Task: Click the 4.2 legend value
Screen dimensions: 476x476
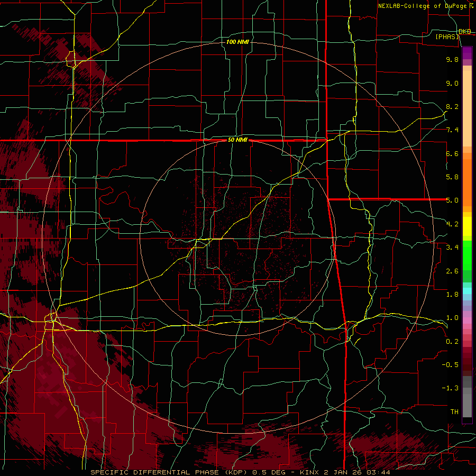Action: [x=452, y=224]
